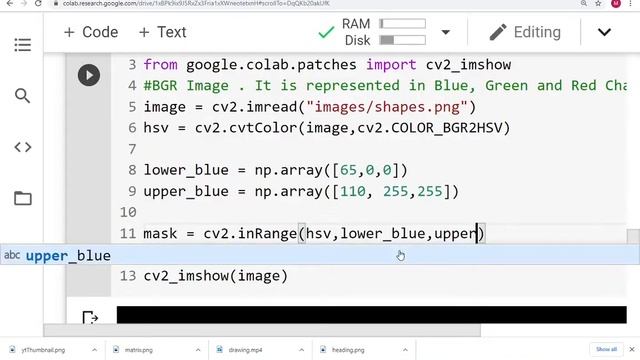Viewport: 640px width, 360px height.
Task: Add a new Code cell
Action: point(91,32)
